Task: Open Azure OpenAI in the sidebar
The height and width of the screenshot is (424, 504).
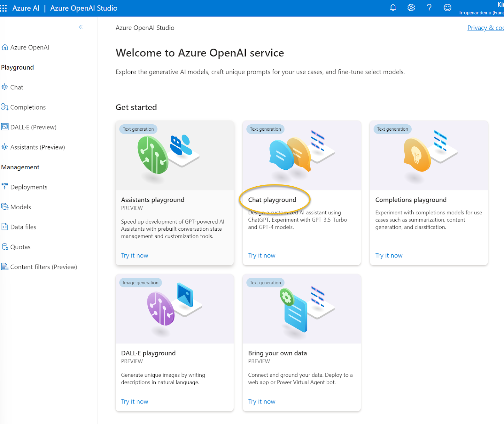Action: click(30, 47)
